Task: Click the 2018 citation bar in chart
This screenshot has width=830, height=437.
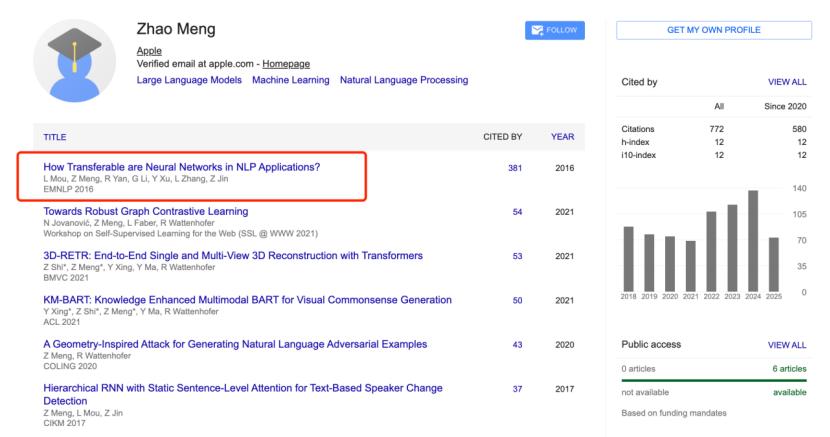Action: click(628, 259)
